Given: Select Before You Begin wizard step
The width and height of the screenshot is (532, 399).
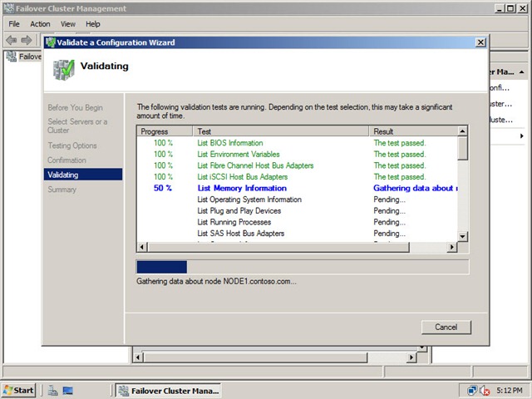Looking at the screenshot, I should pyautogui.click(x=75, y=107).
